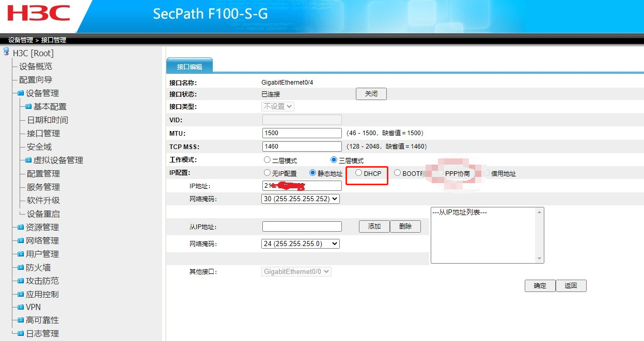Click the folder icon beside 资源管理
The height and width of the screenshot is (341, 644).
21,228
